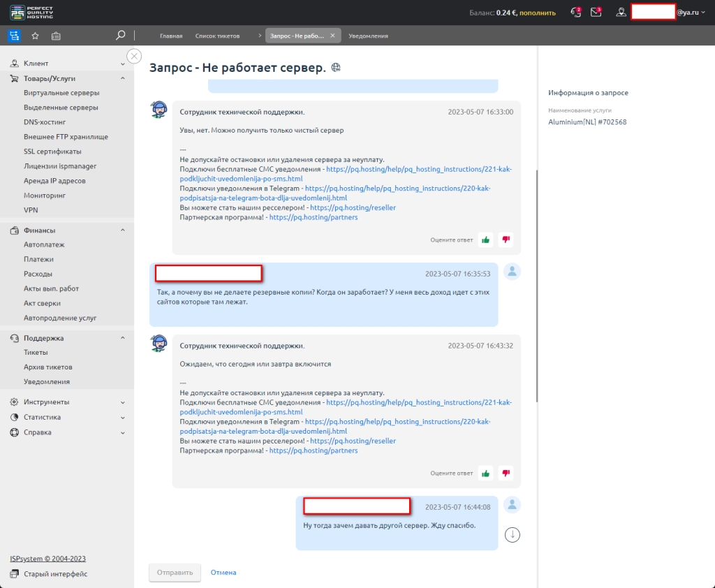Click the Aluminium[NL] #702568 service name
Viewport: 715px width, 588px height.
coord(587,122)
